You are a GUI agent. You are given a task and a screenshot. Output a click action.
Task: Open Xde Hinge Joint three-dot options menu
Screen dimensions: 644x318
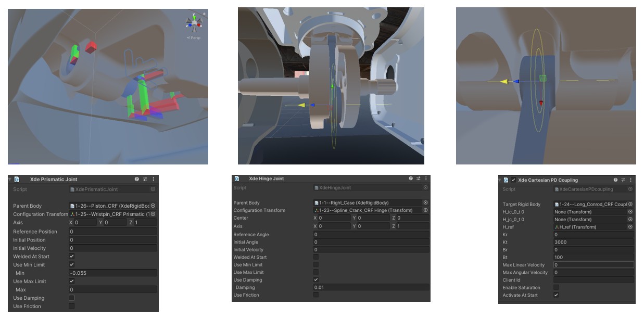(x=426, y=179)
